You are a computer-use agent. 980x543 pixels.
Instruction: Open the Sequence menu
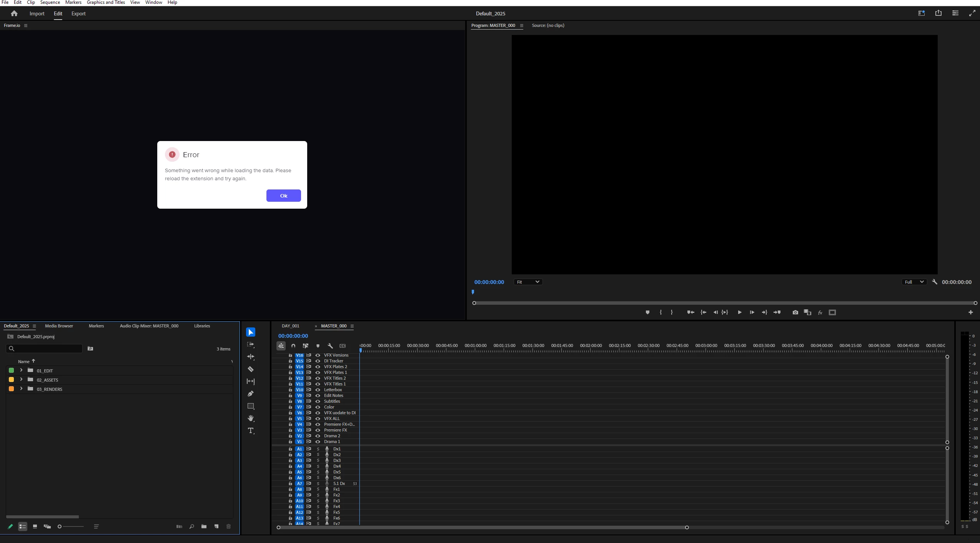point(50,3)
